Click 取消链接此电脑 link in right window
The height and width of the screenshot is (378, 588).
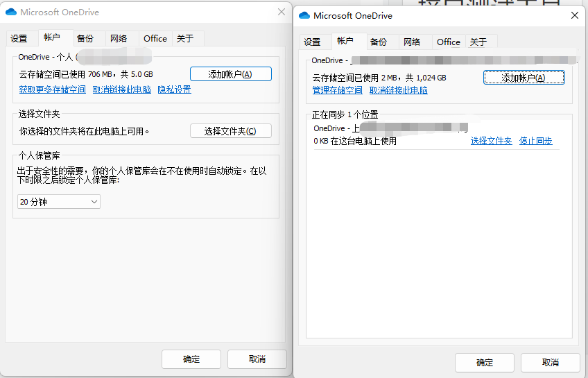tap(399, 90)
